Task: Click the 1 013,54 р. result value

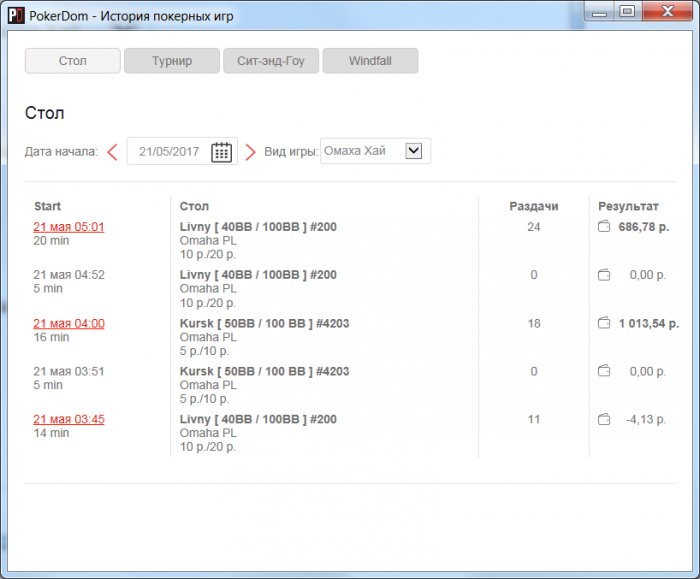Action: (649, 323)
